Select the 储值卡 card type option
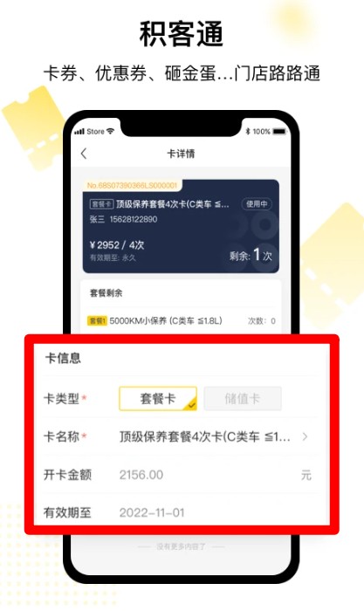 [243, 398]
